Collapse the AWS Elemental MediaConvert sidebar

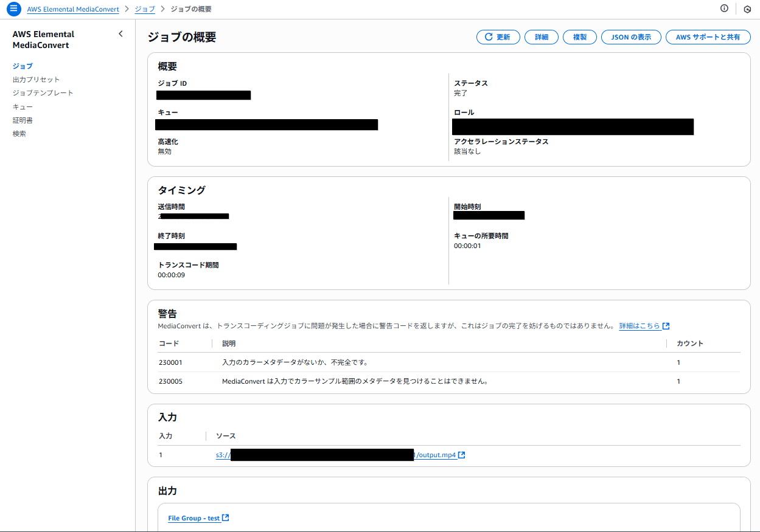pyautogui.click(x=120, y=34)
